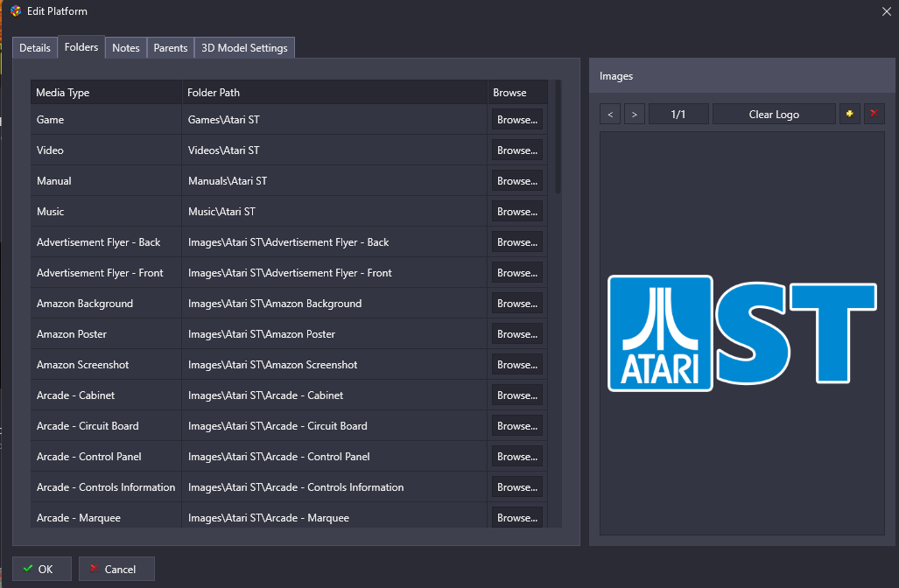Select the Folders tab
The width and height of the screenshot is (899, 588).
click(x=81, y=47)
